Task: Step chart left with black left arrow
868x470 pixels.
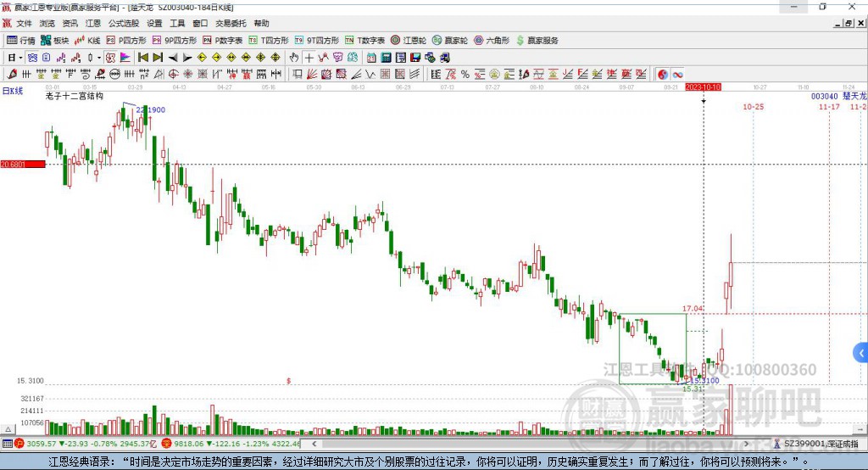Action: 173,58
